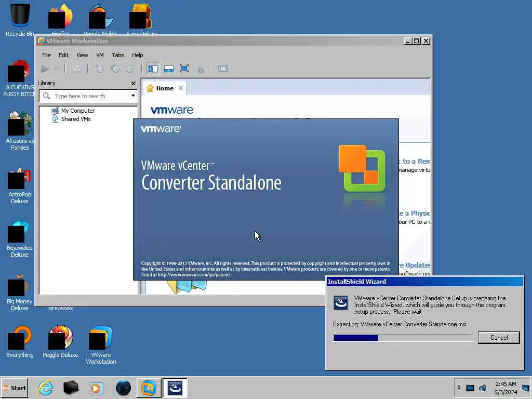Click Revert to Snapshot toolbar icon
The width and height of the screenshot is (532, 399).
[x=115, y=69]
